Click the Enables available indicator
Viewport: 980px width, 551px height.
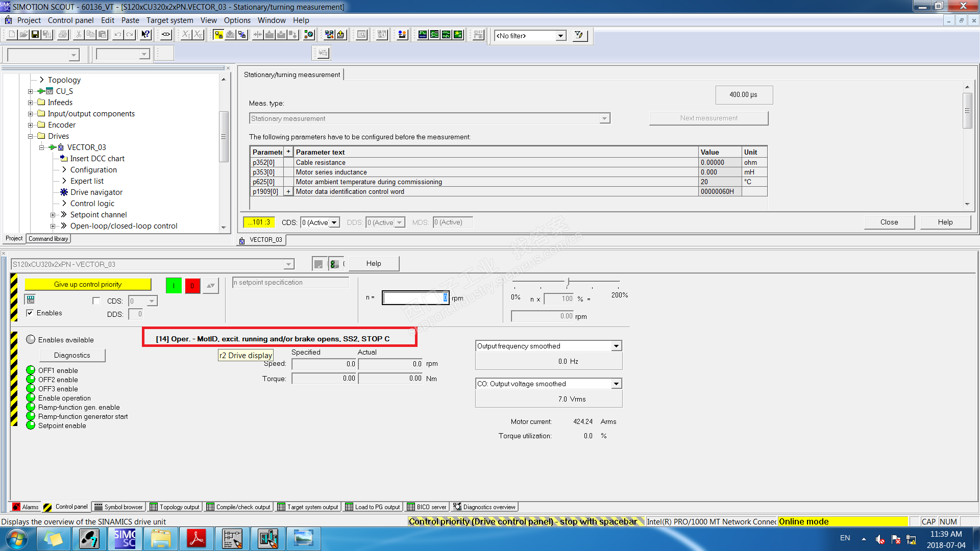tap(31, 340)
